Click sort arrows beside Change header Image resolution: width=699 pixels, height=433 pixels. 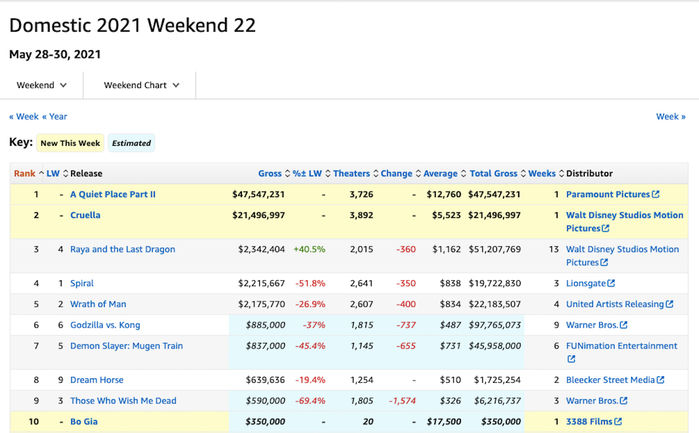(x=418, y=173)
